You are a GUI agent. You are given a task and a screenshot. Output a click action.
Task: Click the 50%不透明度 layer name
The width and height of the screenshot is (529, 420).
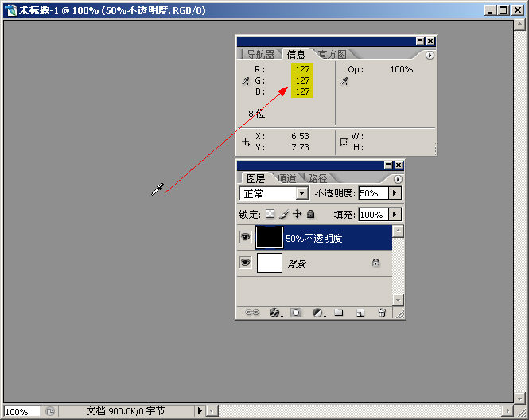[x=313, y=239]
